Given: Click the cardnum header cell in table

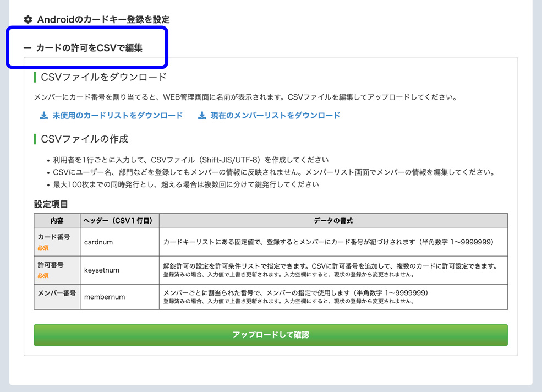Looking at the screenshot, I should (98, 242).
